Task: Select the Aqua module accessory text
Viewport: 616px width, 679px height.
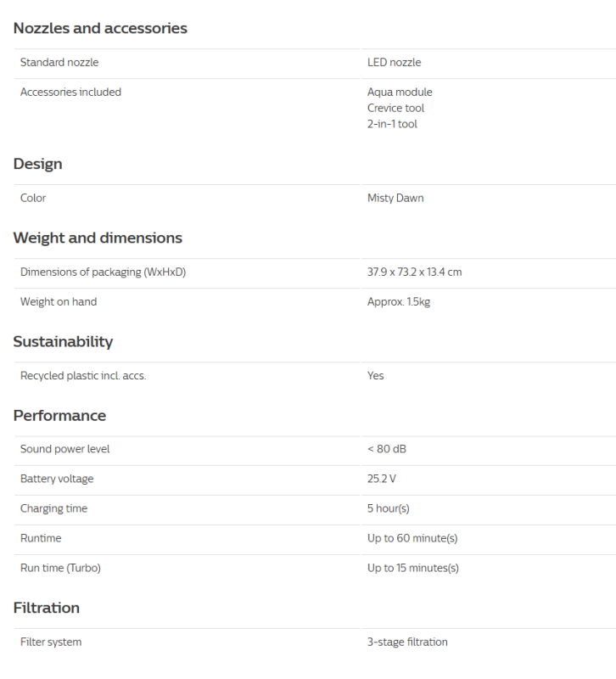Action: tap(400, 92)
